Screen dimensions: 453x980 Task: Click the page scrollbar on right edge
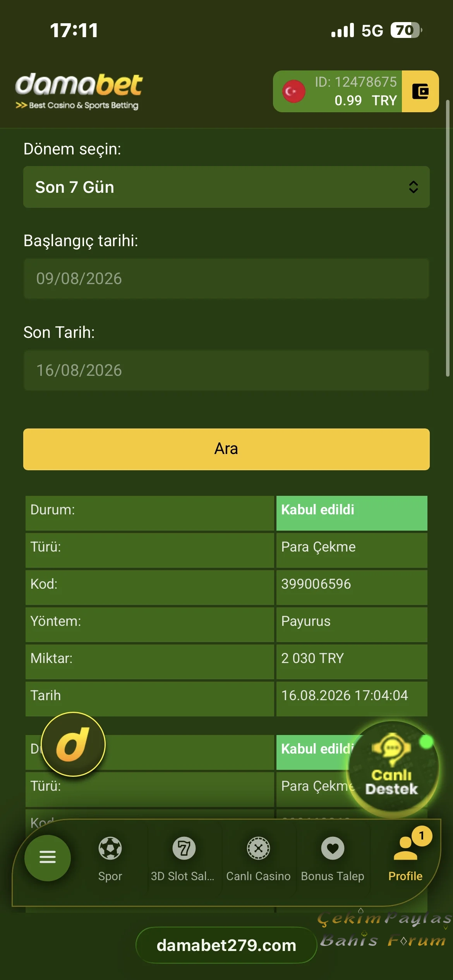448,238
